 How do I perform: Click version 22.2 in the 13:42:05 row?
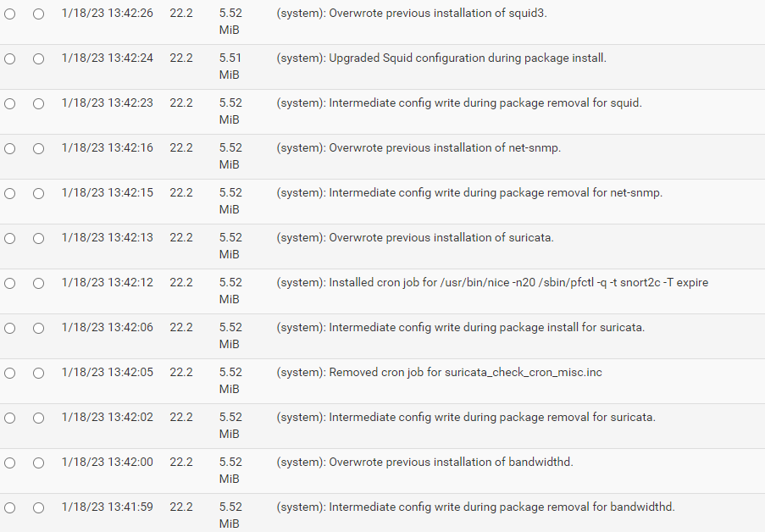[x=181, y=373]
